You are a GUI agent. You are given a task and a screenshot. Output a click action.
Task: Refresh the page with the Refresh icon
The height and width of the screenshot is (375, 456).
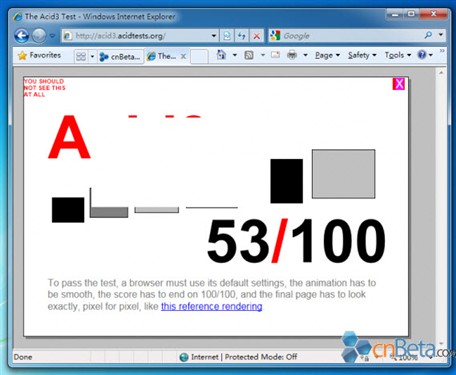coord(242,36)
